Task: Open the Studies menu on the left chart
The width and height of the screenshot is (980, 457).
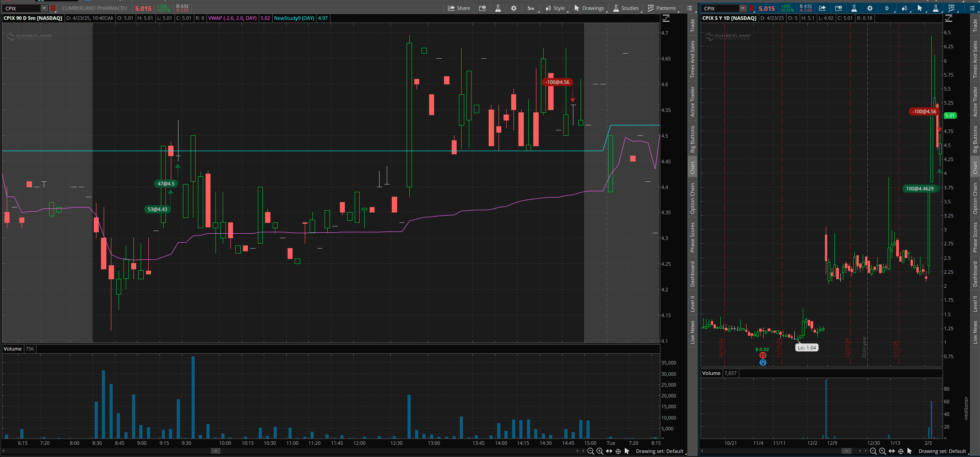Action: [626, 8]
